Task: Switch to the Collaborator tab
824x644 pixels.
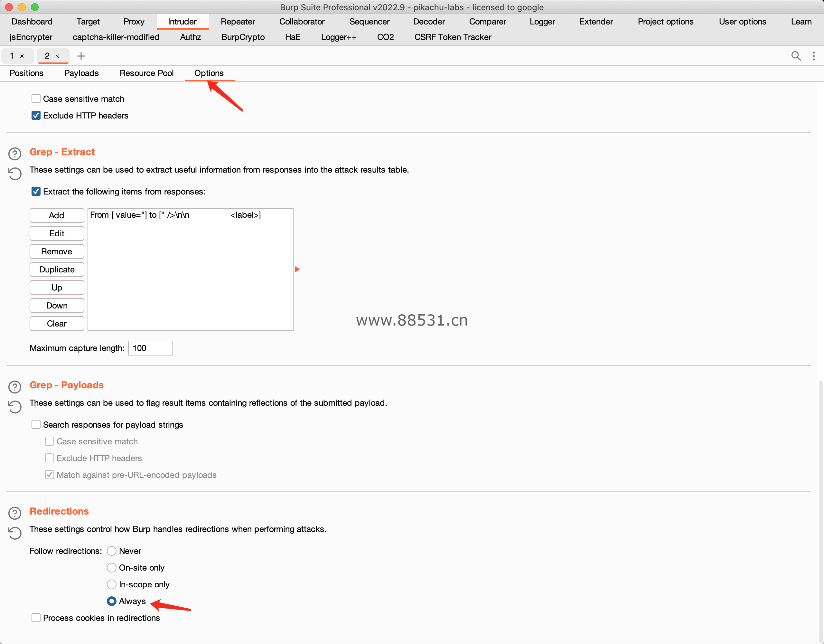Action: click(x=302, y=22)
